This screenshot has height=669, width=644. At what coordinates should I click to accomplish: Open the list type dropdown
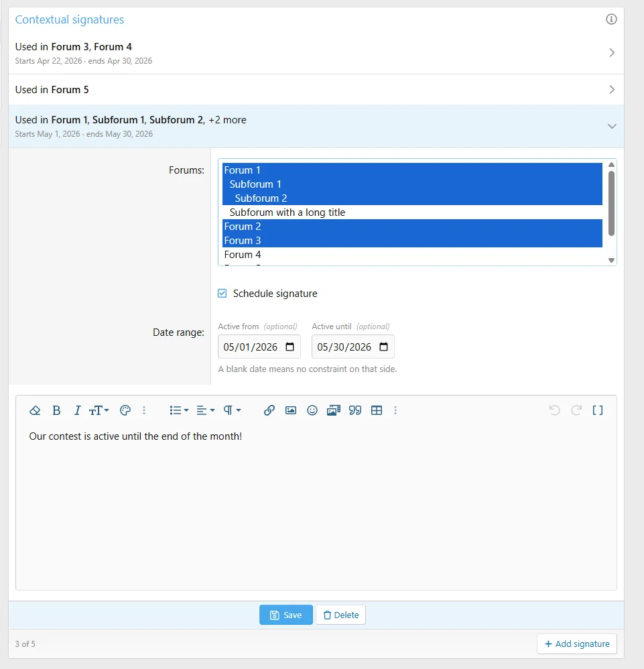179,410
